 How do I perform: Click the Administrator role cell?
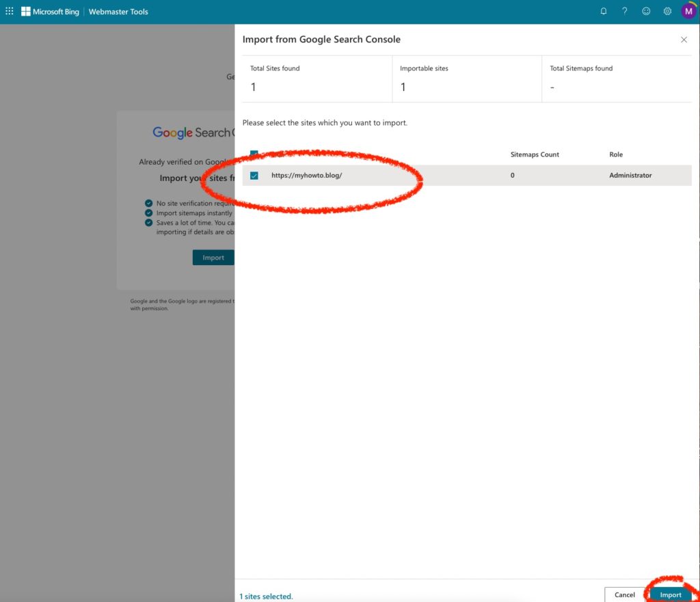630,176
